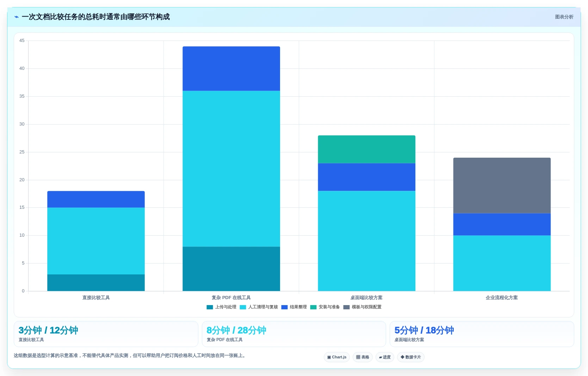Click the 结果整理 legend label

(298, 307)
